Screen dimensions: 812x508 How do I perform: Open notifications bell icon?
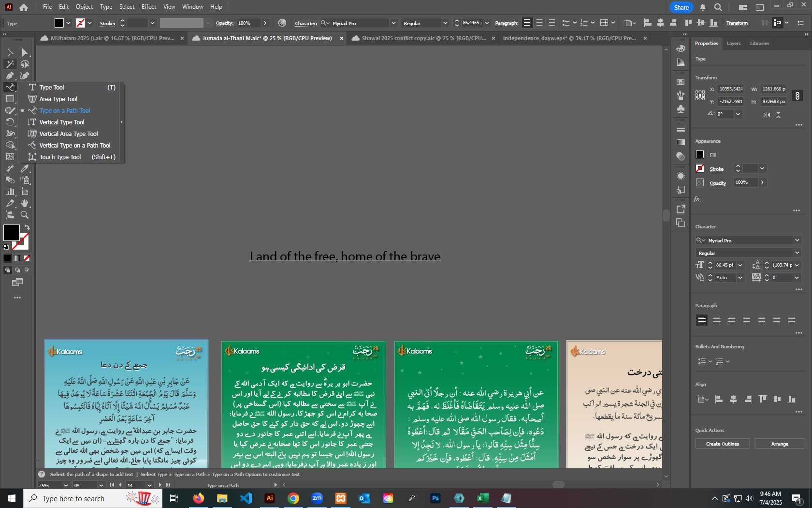703,7
